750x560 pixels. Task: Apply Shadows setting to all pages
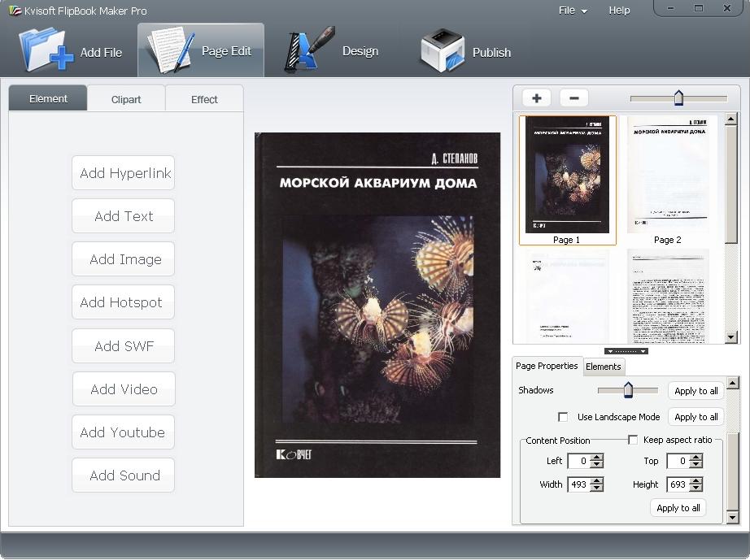point(696,391)
